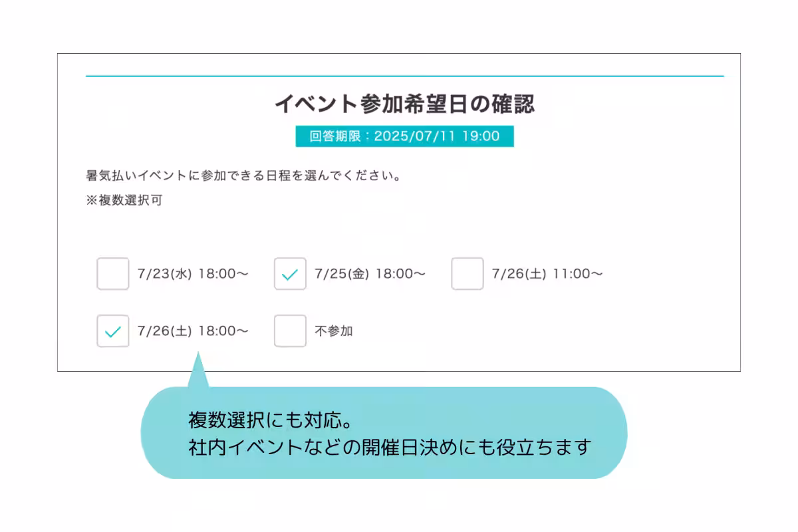Tick the 7/26(土) 11:00〜 checkbox

(x=467, y=274)
